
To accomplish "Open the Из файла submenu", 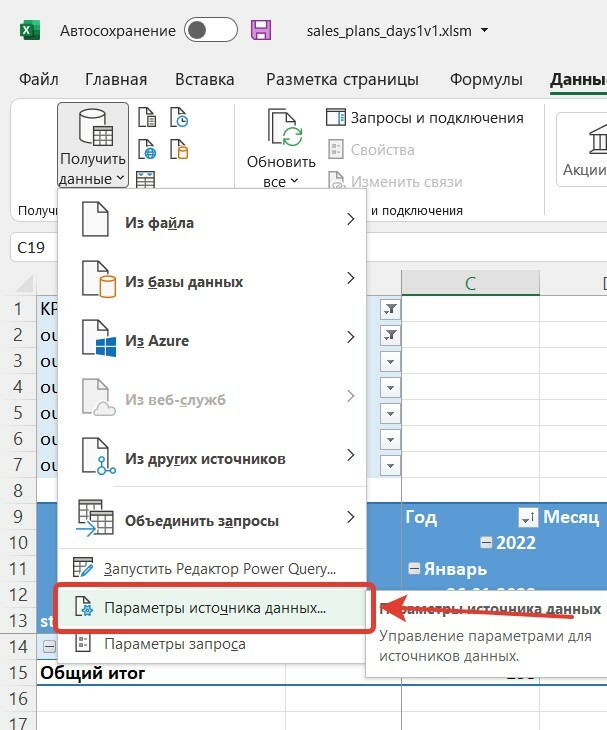I will point(212,219).
